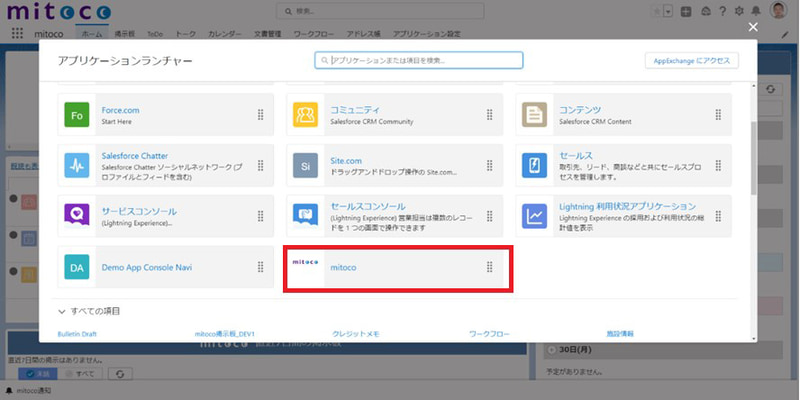This screenshot has width=800, height=400.
Task: Click the global add plus icon
Action: pyautogui.click(x=686, y=12)
